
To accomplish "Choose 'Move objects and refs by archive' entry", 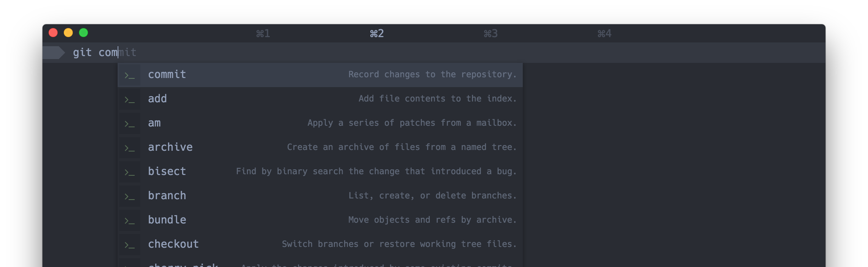I will click(432, 220).
